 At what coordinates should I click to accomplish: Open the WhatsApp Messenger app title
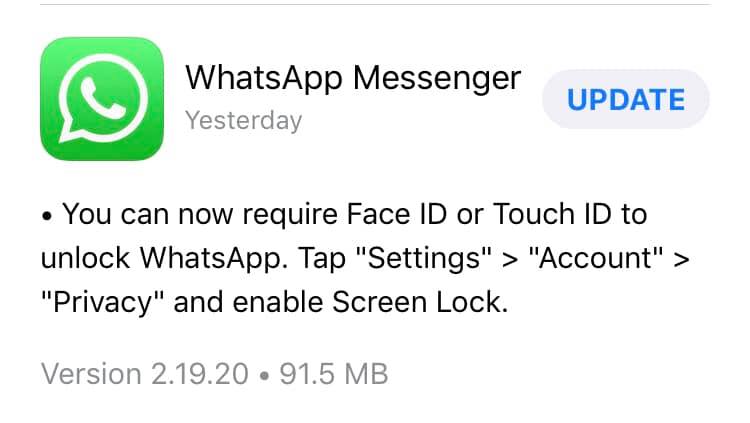click(x=353, y=78)
